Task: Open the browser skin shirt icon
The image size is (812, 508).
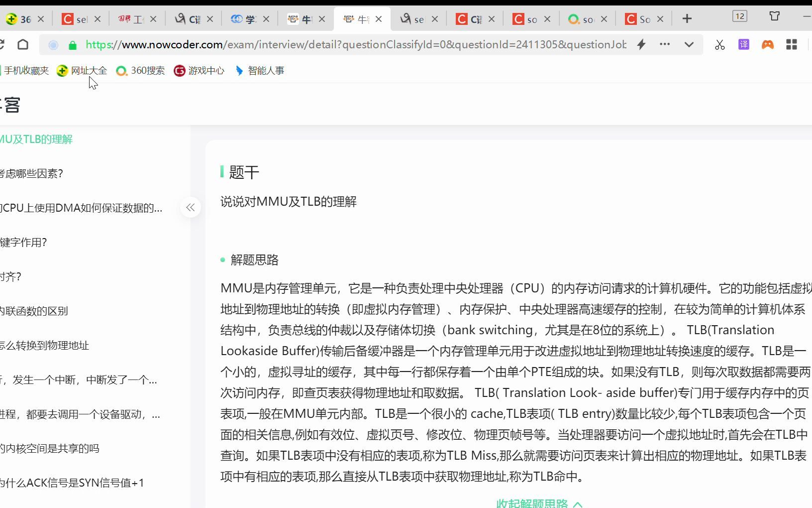Action: click(x=775, y=16)
